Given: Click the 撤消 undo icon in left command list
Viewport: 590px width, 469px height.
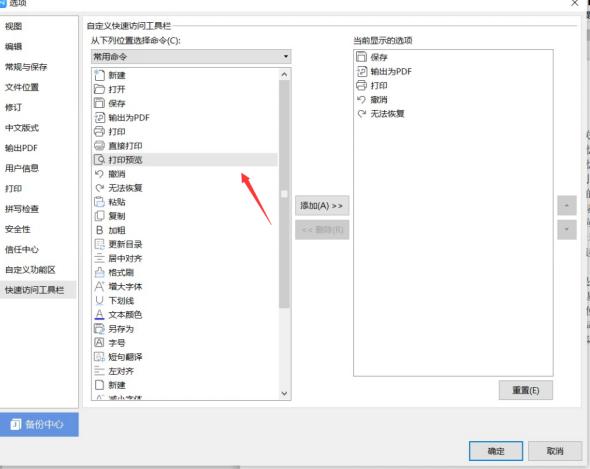Looking at the screenshot, I should [99, 174].
